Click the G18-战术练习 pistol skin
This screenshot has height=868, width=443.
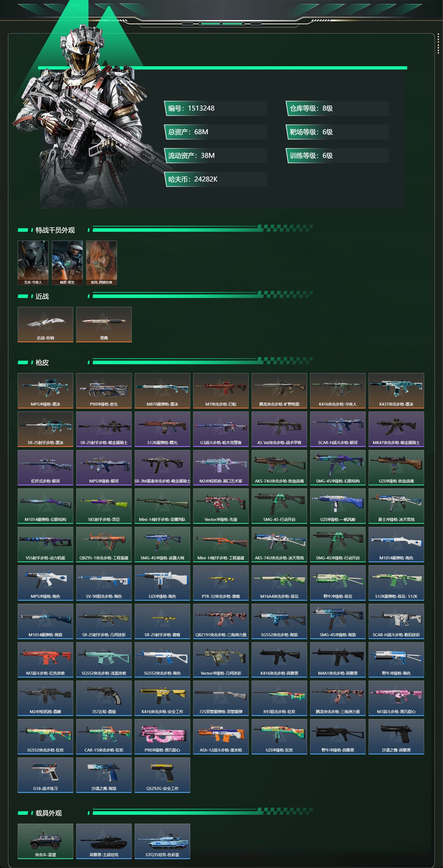pos(45,775)
